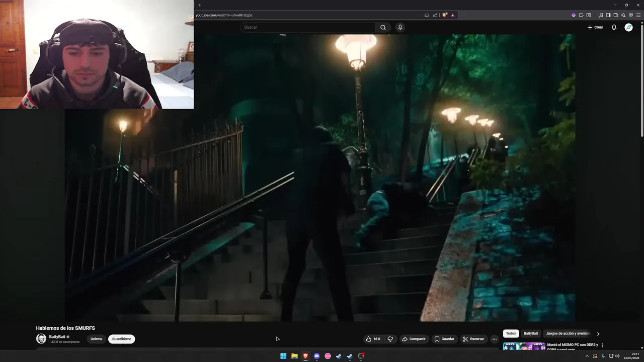The height and width of the screenshot is (362, 644).
Task: Click the Brave Shields lion icon
Action: pyautogui.click(x=445, y=15)
